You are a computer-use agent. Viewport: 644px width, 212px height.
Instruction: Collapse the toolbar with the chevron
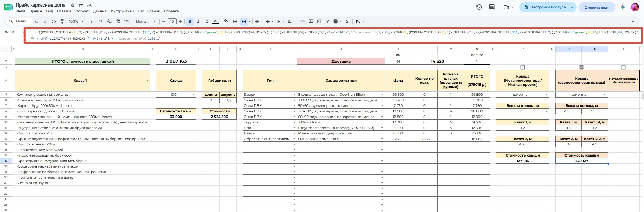coord(633,21)
